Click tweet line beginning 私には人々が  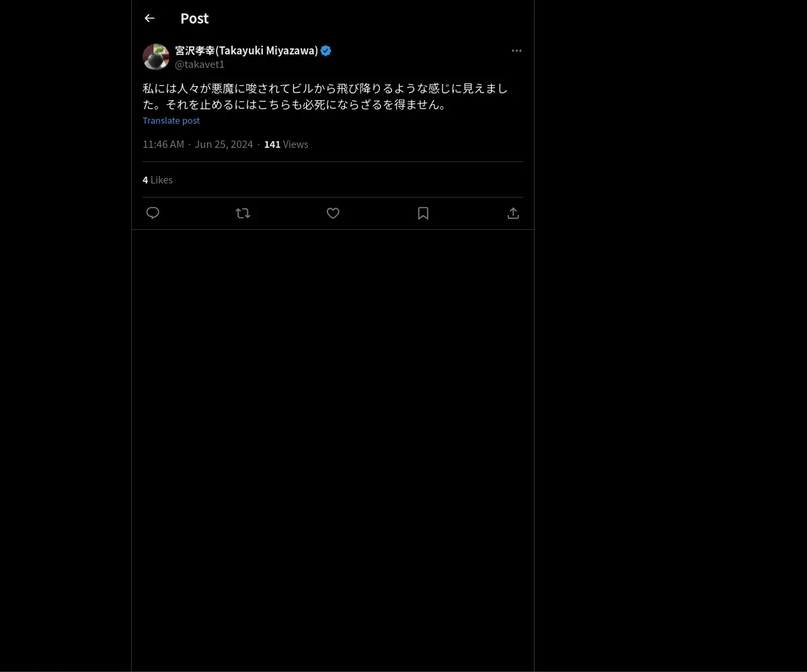(325, 88)
